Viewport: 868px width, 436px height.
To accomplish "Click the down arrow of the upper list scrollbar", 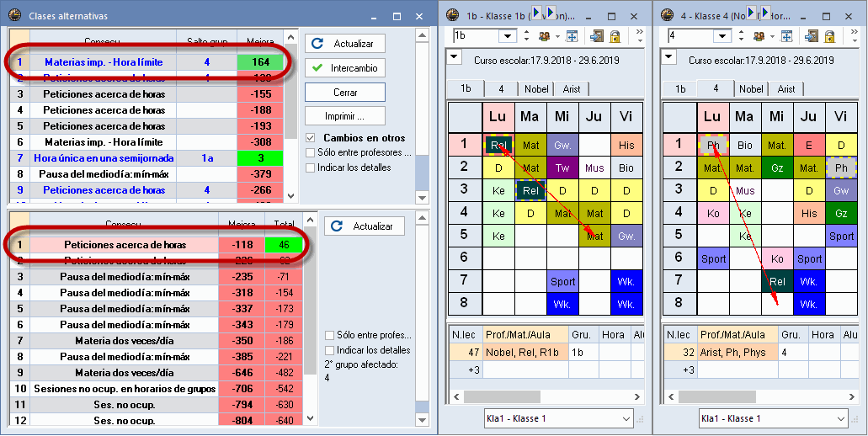I will 290,196.
